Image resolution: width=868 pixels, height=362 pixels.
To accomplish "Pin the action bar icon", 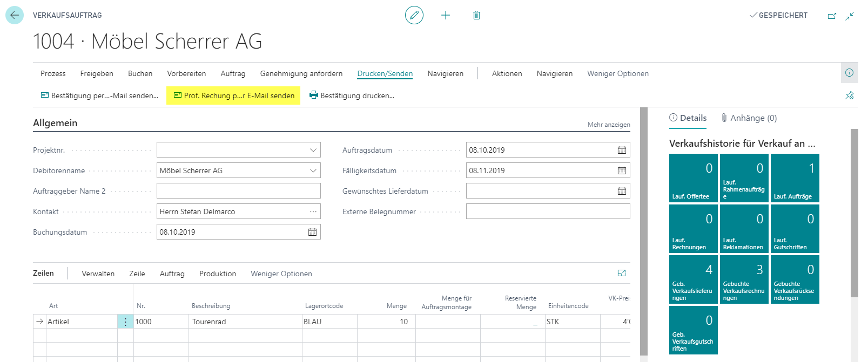I will (849, 95).
